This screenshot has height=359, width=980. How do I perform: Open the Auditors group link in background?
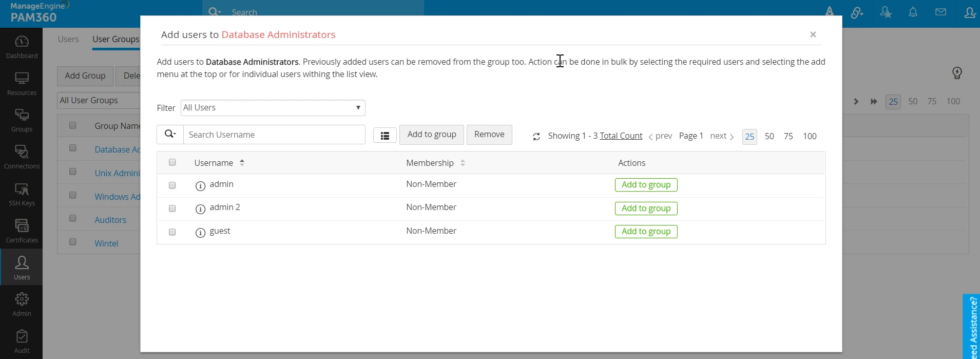[x=110, y=220]
